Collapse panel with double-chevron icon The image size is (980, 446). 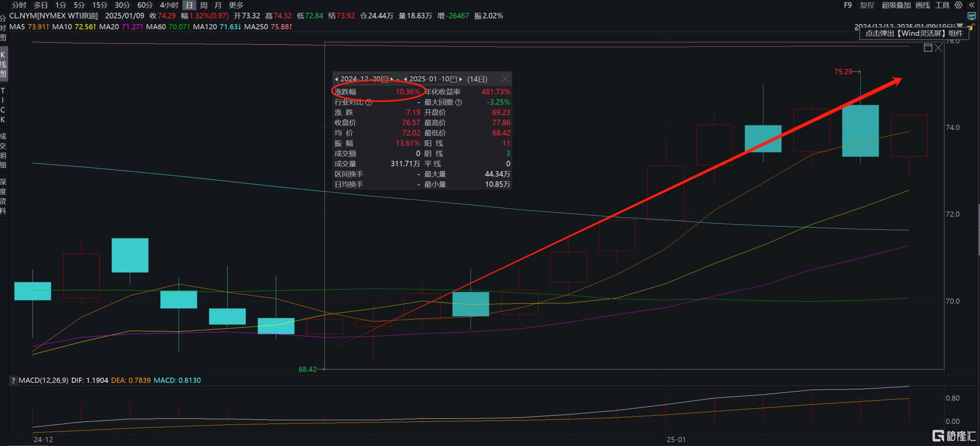(972, 5)
